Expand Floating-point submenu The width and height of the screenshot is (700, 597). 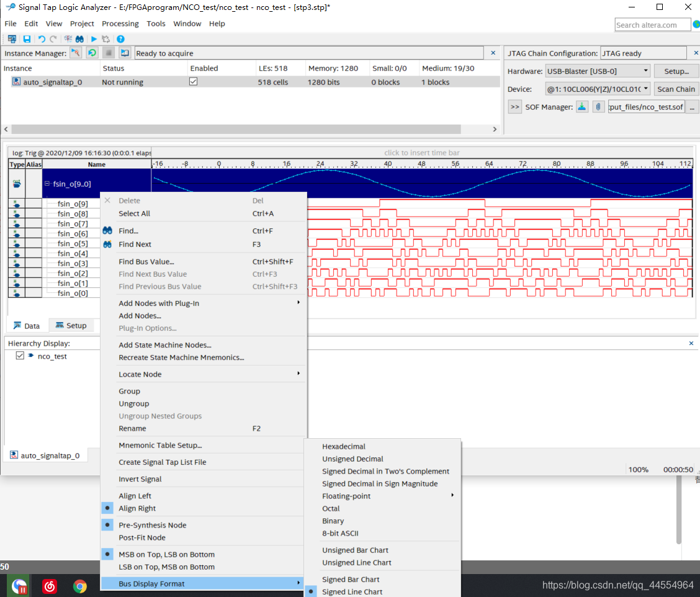coord(383,496)
